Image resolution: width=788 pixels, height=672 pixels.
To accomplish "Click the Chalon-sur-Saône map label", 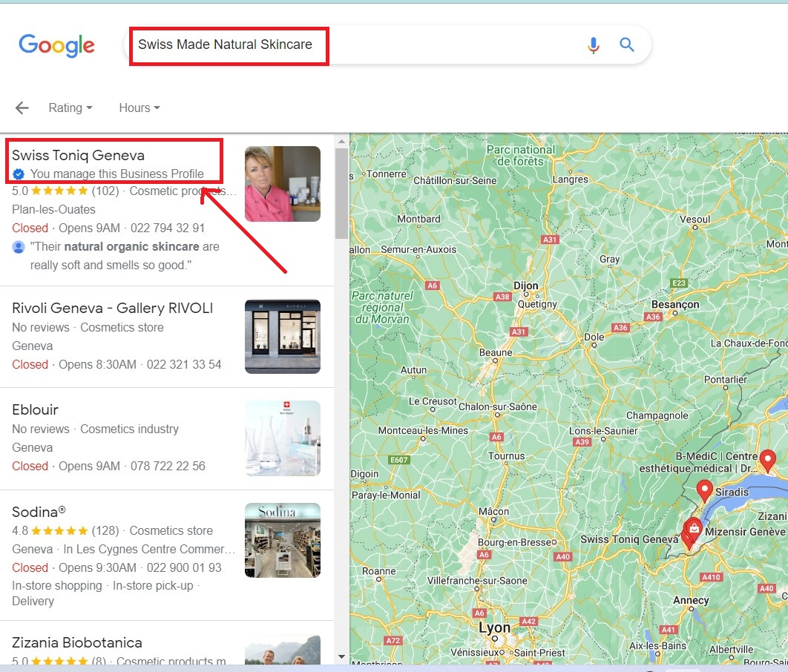I will coord(498,406).
